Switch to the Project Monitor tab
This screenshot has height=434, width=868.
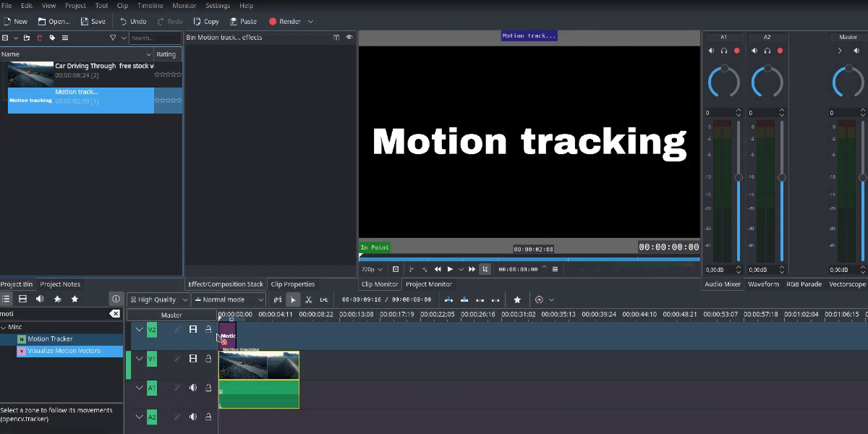(429, 284)
